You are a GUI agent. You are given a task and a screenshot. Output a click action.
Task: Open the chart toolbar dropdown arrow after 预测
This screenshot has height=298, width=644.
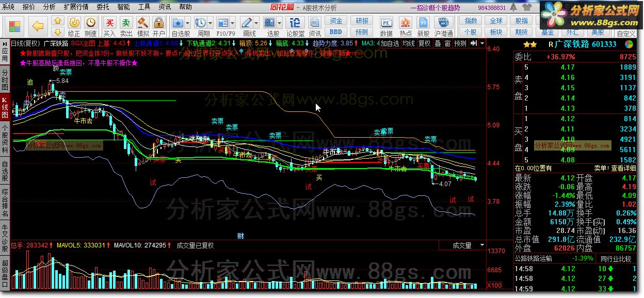482,44
